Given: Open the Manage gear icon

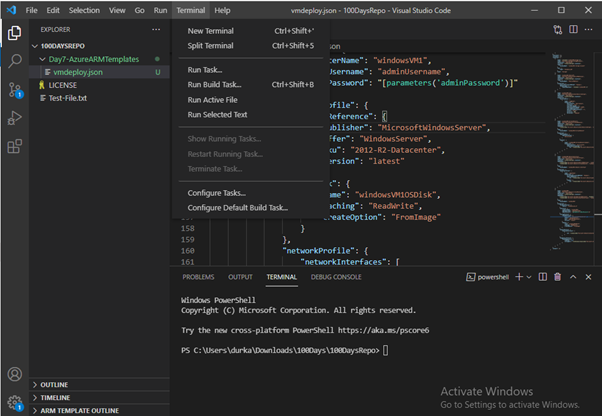Looking at the screenshot, I should [15, 402].
